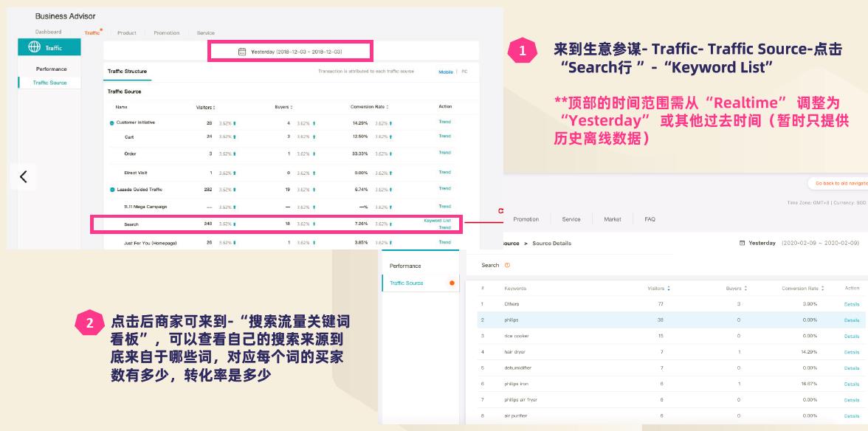This screenshot has width=868, height=431.
Task: Switch to the Product tab
Action: click(127, 32)
